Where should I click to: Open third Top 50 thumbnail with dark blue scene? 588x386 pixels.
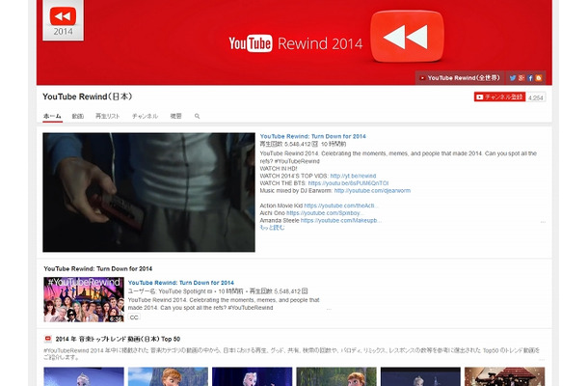point(252,376)
